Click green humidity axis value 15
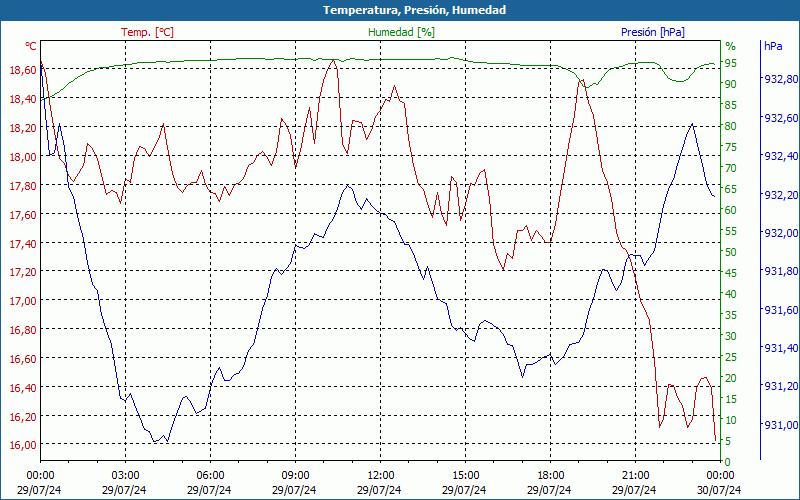Image resolution: width=800 pixels, height=500 pixels. [731, 399]
